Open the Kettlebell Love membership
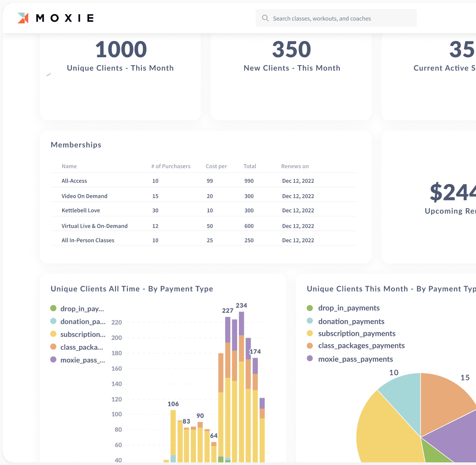The image size is (476, 465). click(x=81, y=210)
